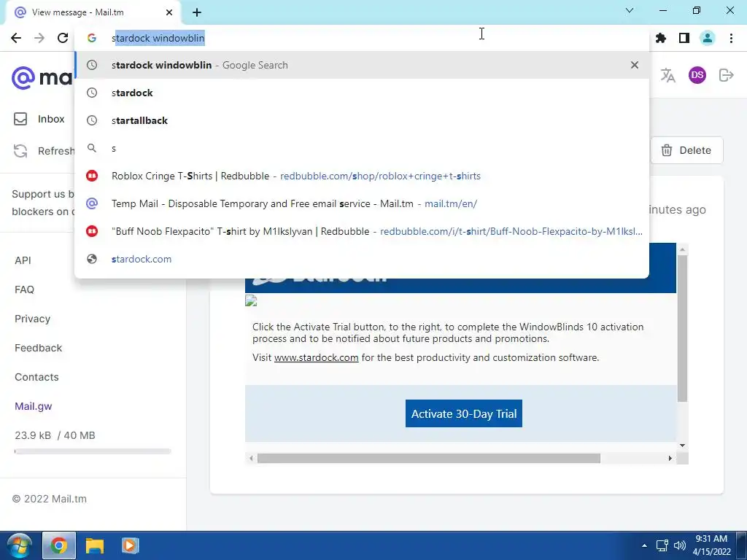Open the Chrome extensions puzzle icon
The image size is (747, 560).
(x=661, y=38)
